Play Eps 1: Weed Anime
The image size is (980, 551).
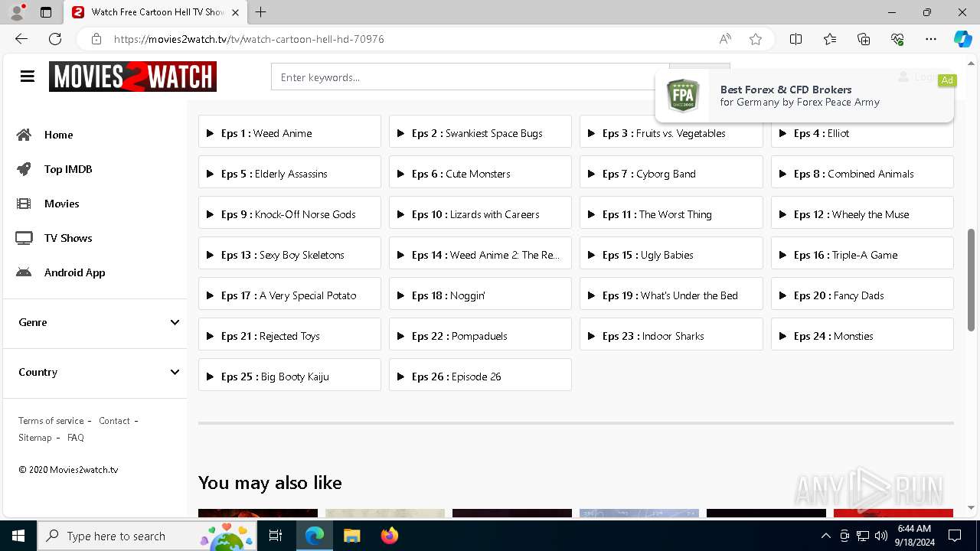(x=289, y=133)
